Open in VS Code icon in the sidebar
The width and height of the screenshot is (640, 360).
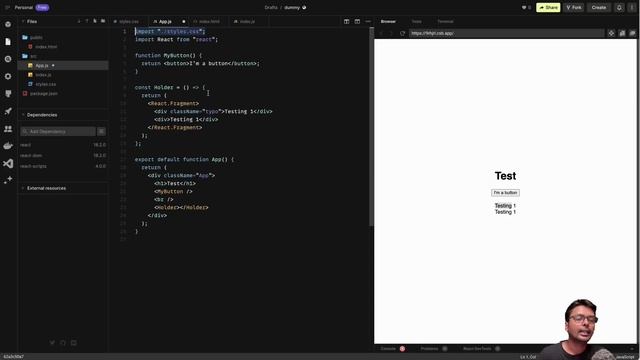(x=8, y=163)
